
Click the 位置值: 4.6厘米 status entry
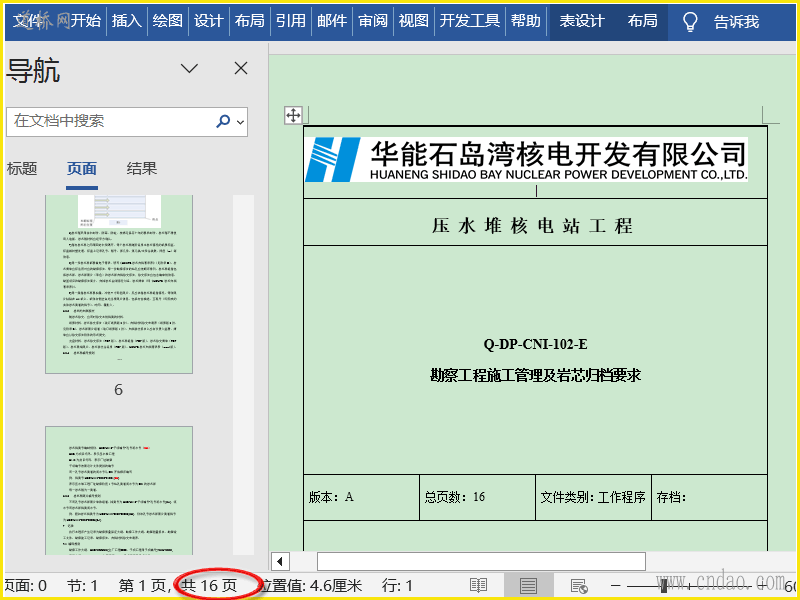click(311, 586)
